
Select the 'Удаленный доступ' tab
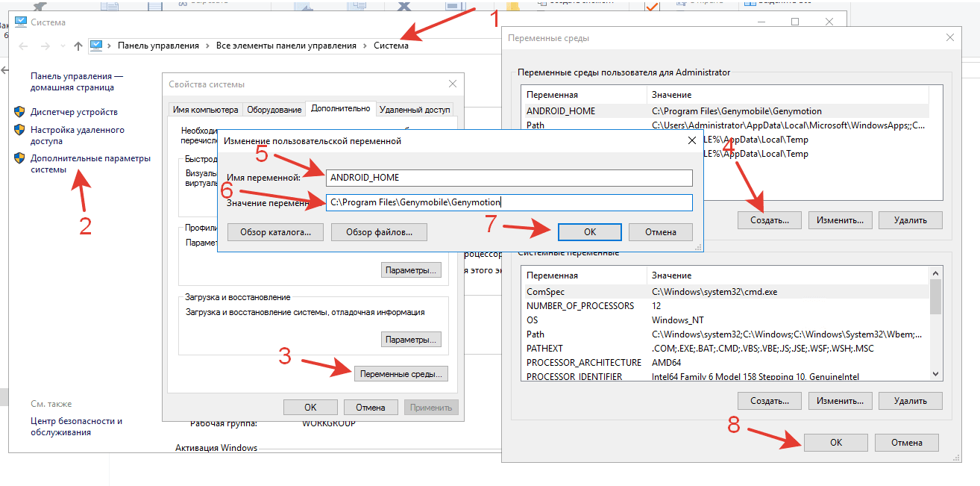pos(415,109)
